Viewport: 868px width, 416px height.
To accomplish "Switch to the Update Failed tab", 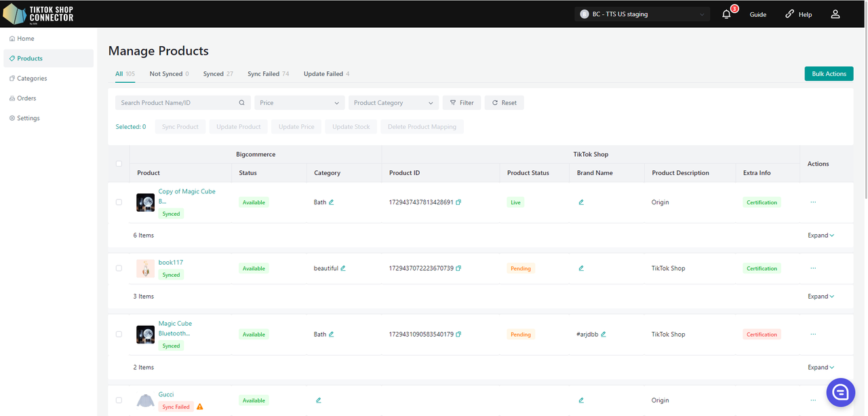I will (326, 74).
